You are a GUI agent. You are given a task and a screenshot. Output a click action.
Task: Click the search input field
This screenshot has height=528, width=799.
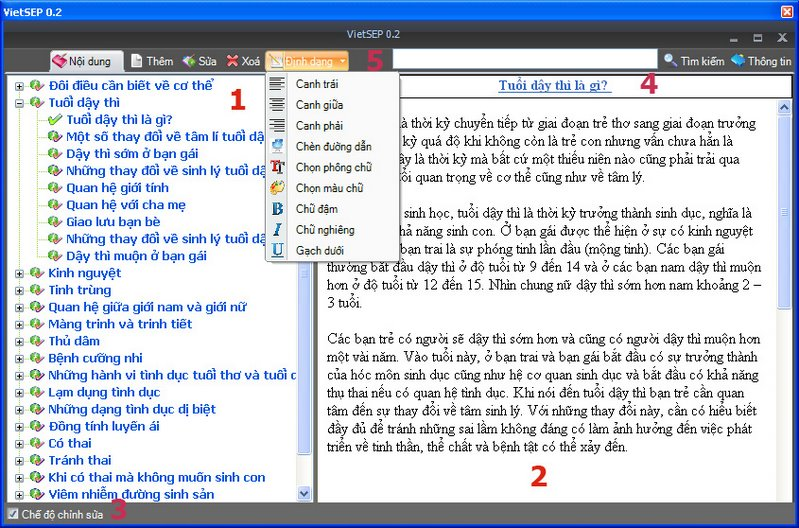coord(525,59)
